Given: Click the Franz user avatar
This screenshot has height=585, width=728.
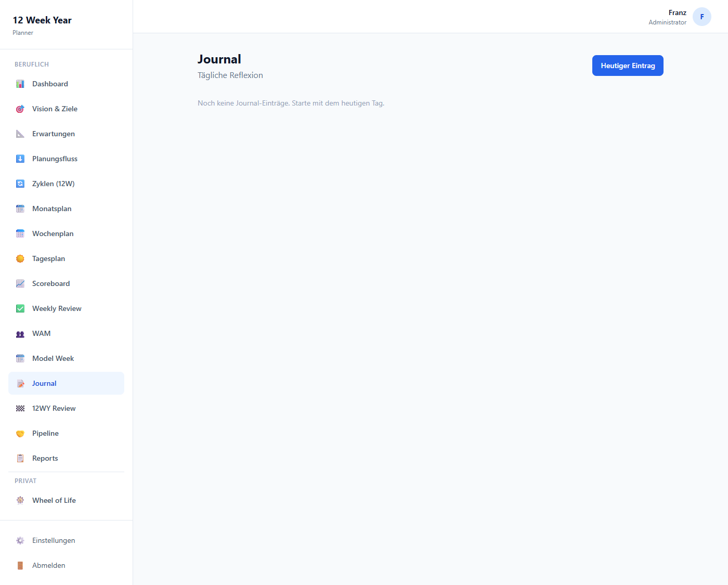Looking at the screenshot, I should click(701, 17).
